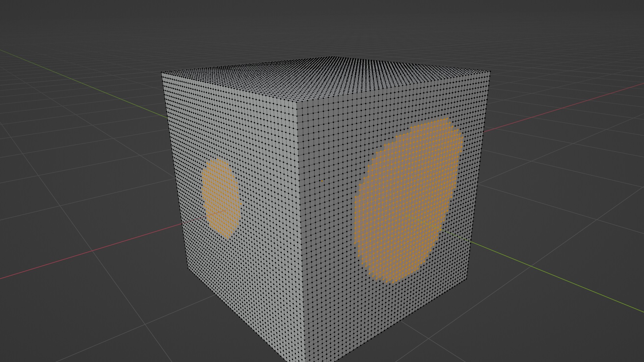Screen dimensions: 644x362
Task: Click the nearest top corner vertex of cube
Action: pyautogui.click(x=297, y=102)
